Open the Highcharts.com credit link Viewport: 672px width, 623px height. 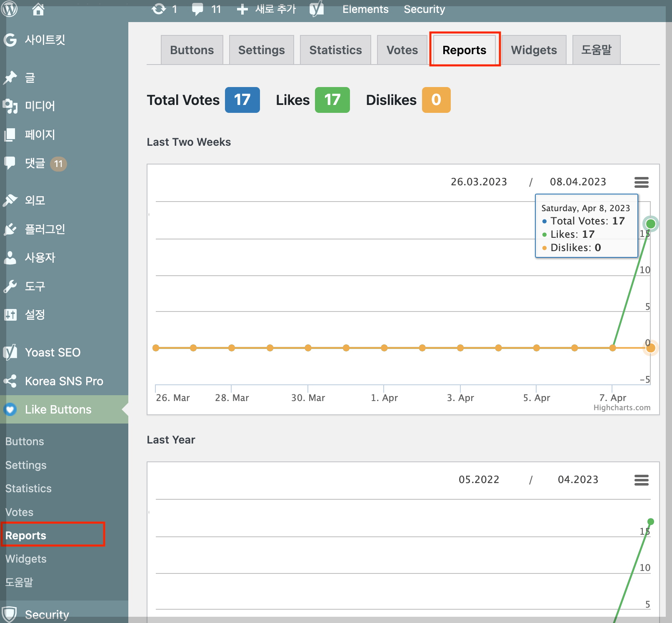pos(622,408)
